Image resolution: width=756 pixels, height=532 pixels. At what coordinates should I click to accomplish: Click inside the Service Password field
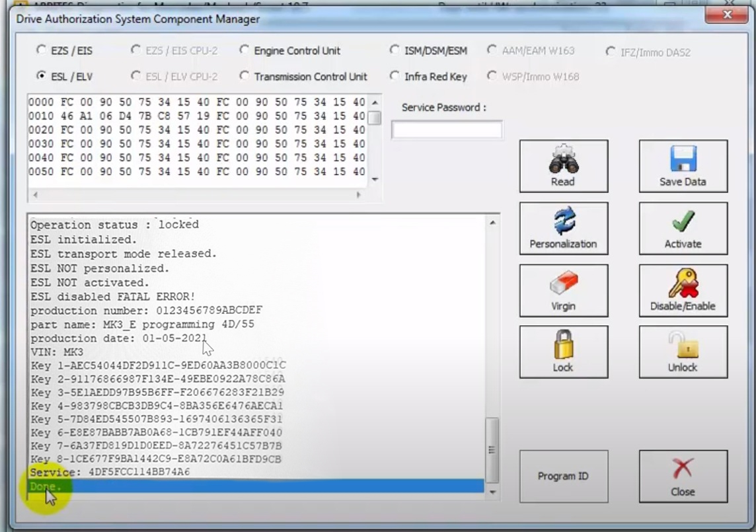coord(447,130)
